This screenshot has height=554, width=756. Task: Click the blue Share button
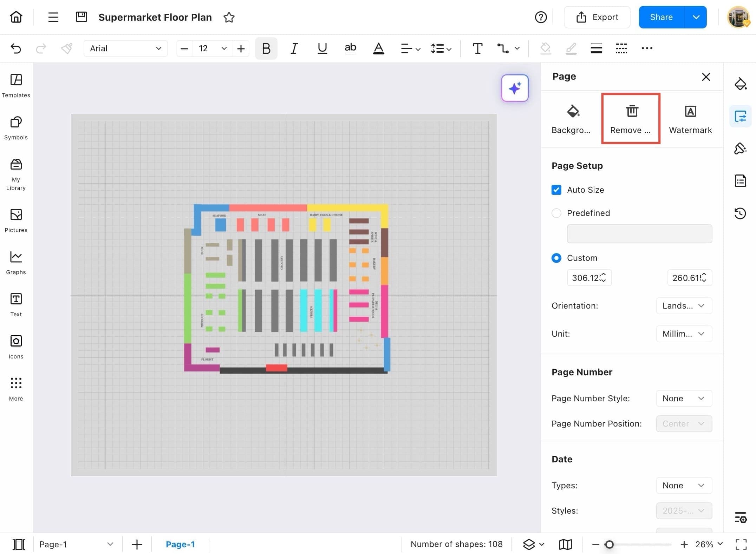pyautogui.click(x=661, y=17)
